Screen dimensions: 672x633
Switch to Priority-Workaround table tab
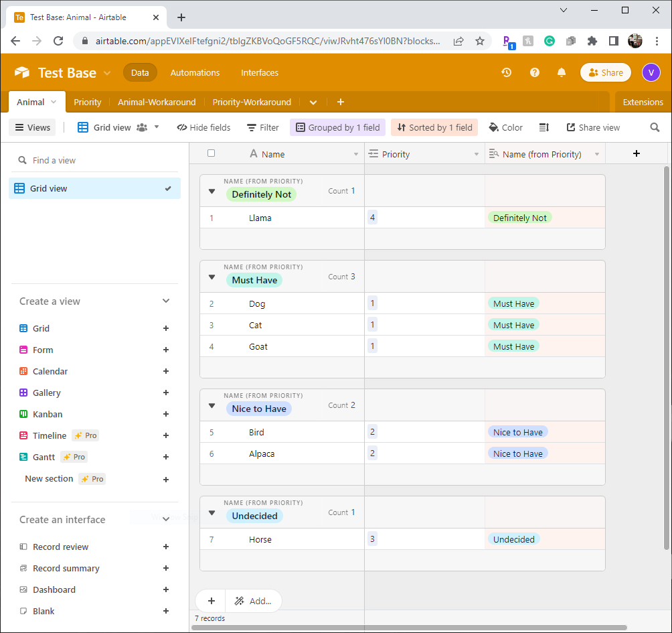click(x=252, y=102)
